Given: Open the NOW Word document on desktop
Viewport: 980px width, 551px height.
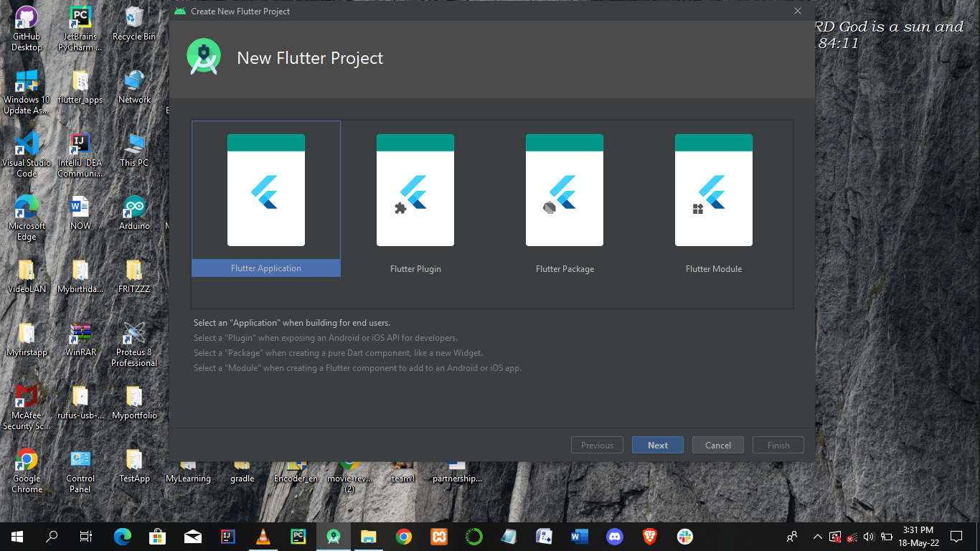Looking at the screenshot, I should [80, 214].
